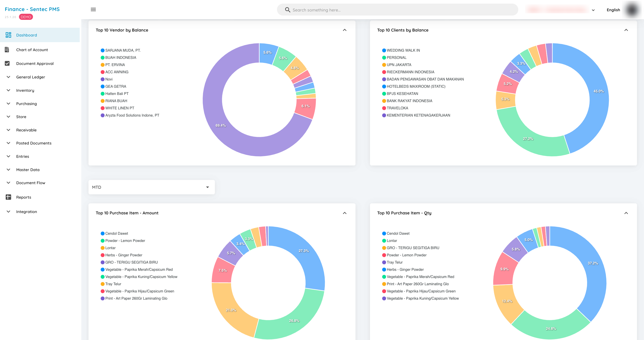Open the account dropdown chevron next to the blurred name
644x340 pixels.
593,10
